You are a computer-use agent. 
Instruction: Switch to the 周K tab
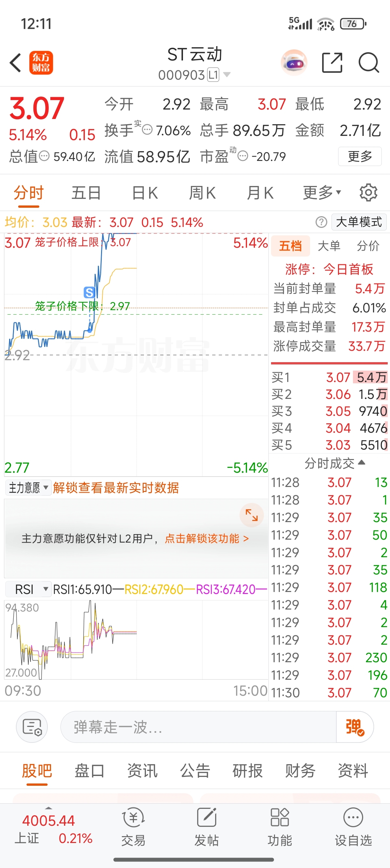pos(202,193)
